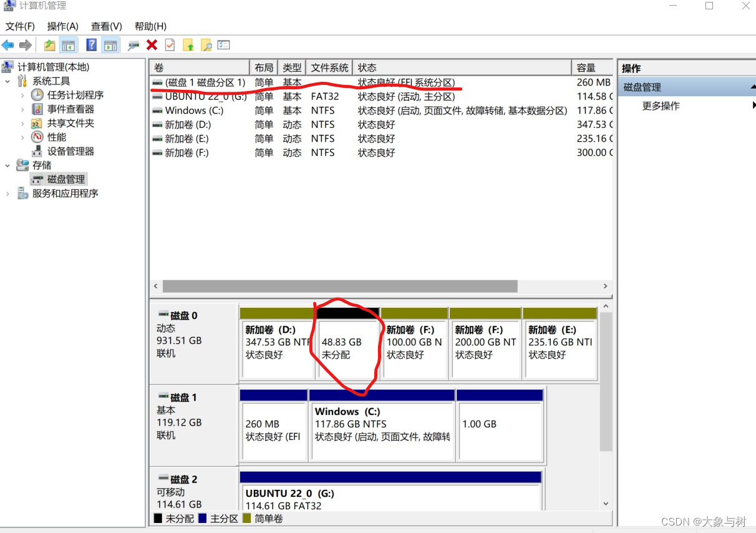The width and height of the screenshot is (756, 533).
Task: Sort by the 文件系统 column header
Action: tap(329, 67)
